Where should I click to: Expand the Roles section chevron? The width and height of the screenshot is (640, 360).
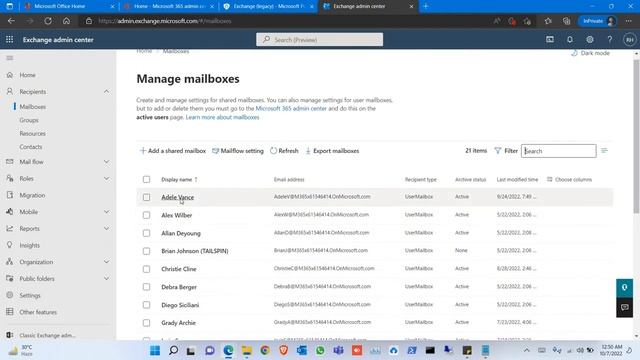(x=107, y=178)
